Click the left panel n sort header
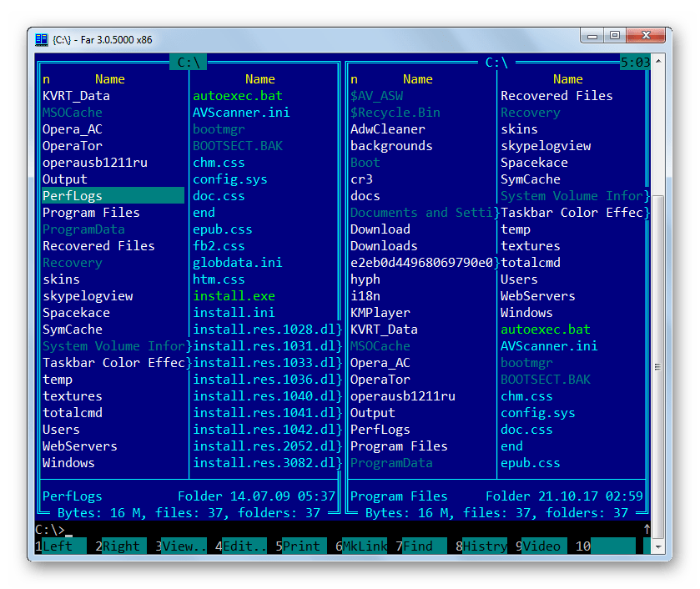Screen dimensions: 700x589 (46, 79)
